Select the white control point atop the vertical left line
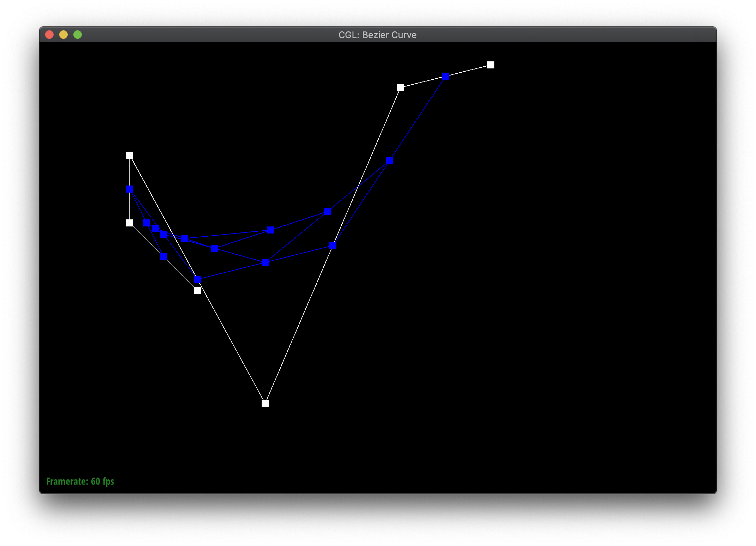Image resolution: width=756 pixels, height=546 pixels. (x=130, y=155)
